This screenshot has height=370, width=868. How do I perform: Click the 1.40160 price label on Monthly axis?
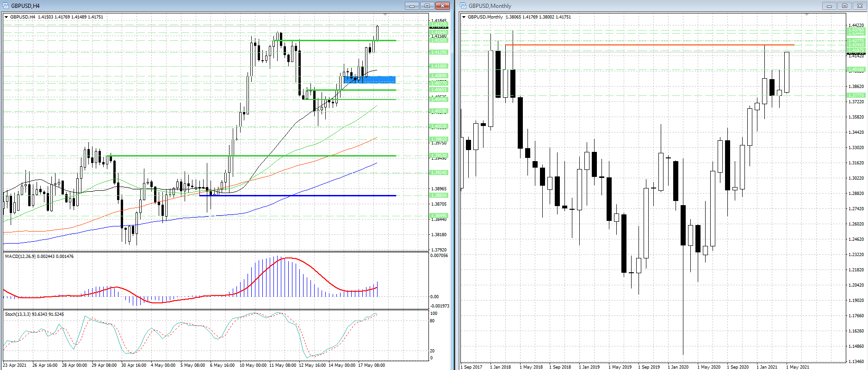856,69
